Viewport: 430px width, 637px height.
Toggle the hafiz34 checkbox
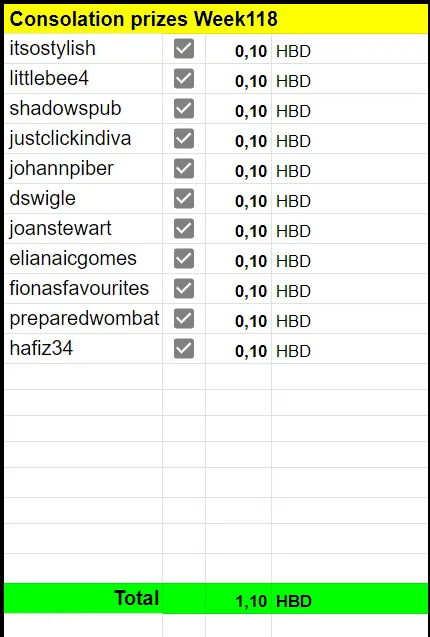(x=184, y=349)
